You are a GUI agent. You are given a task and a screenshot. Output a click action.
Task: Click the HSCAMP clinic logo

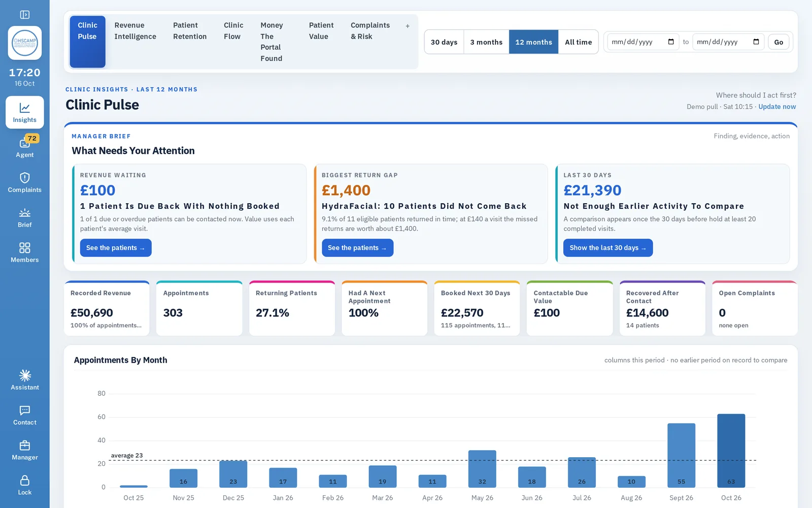(25, 43)
